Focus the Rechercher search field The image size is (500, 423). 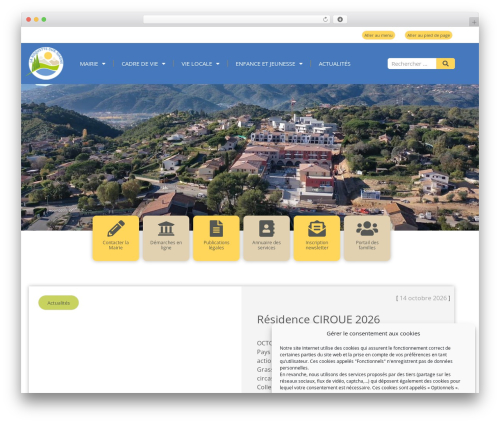coord(412,64)
